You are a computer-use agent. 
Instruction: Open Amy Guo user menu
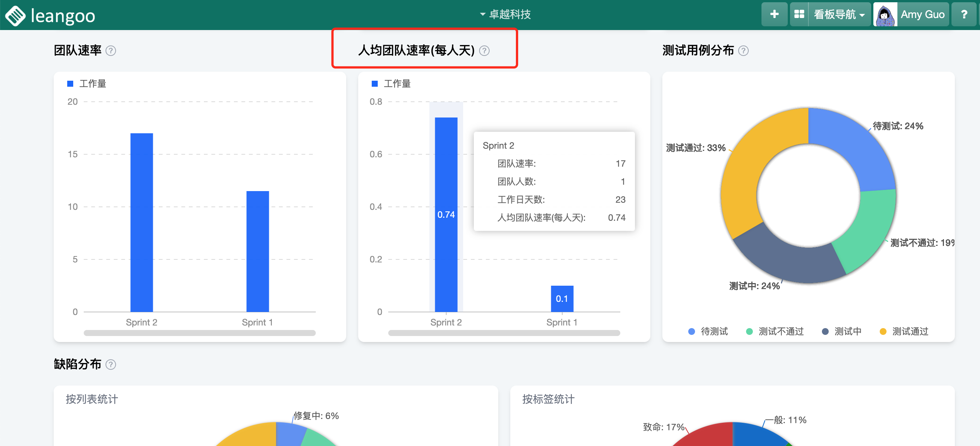coord(922,14)
